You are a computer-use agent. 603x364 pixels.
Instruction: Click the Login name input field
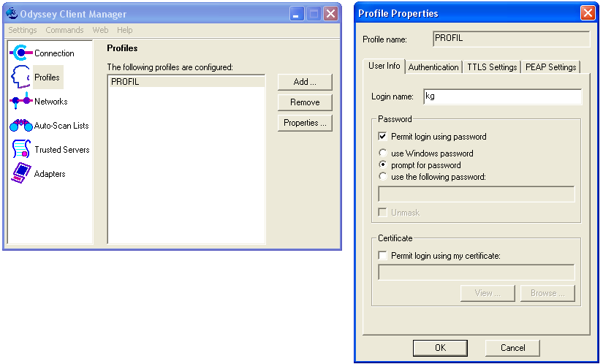tap(503, 96)
